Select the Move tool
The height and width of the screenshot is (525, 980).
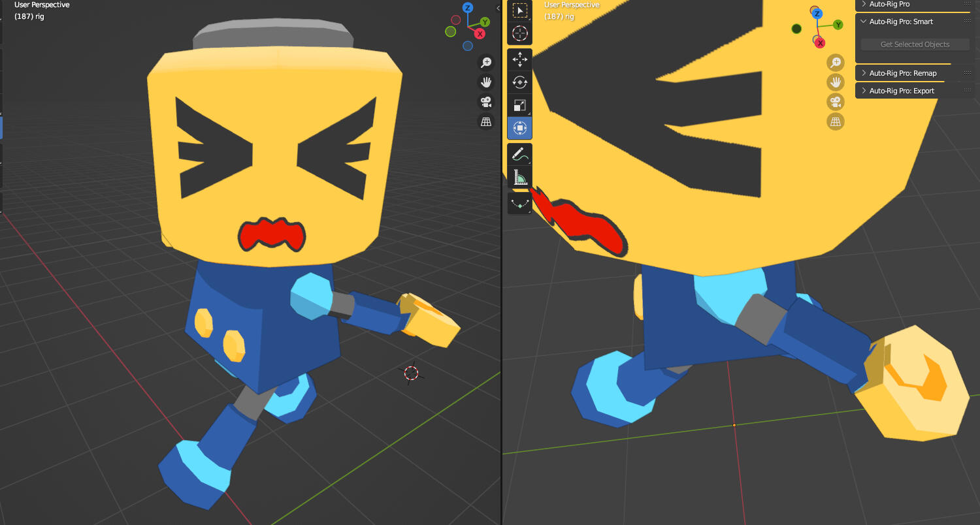519,60
